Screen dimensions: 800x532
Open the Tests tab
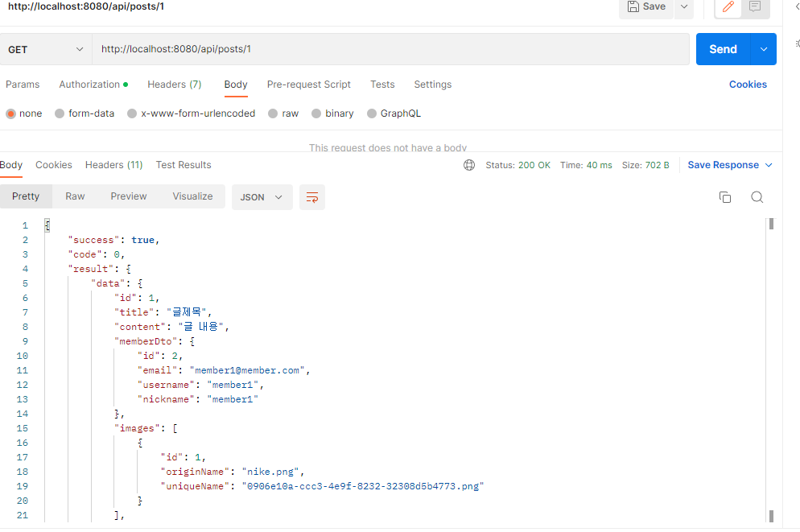382,85
